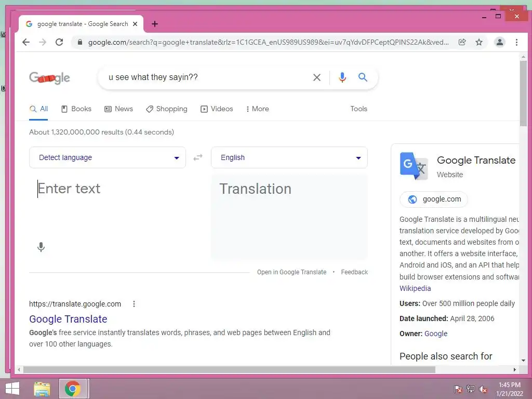Open the search Tools options
532x399 pixels.
(x=358, y=109)
